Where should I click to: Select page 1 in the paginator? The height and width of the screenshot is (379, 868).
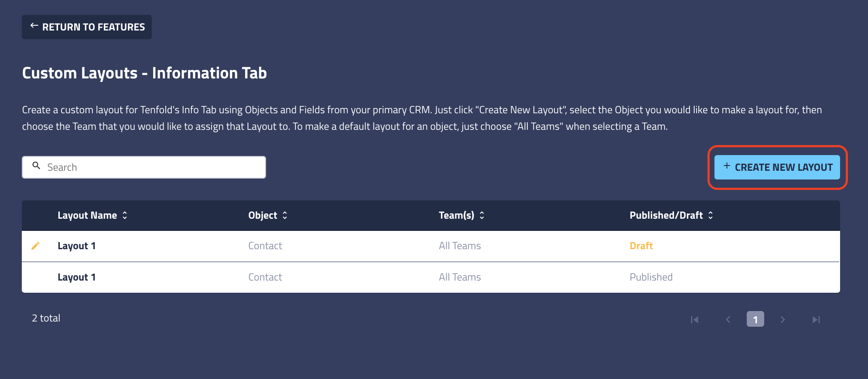755,319
